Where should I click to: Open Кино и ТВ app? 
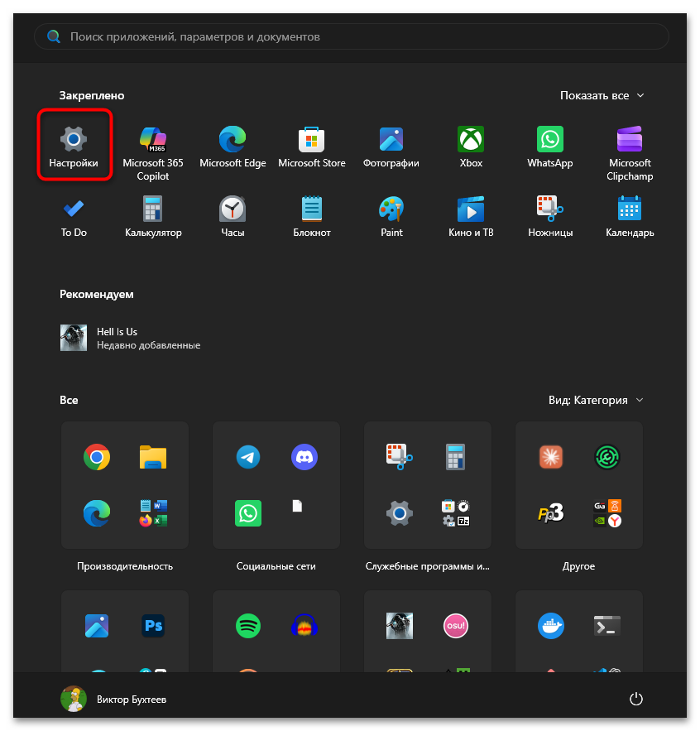471,216
